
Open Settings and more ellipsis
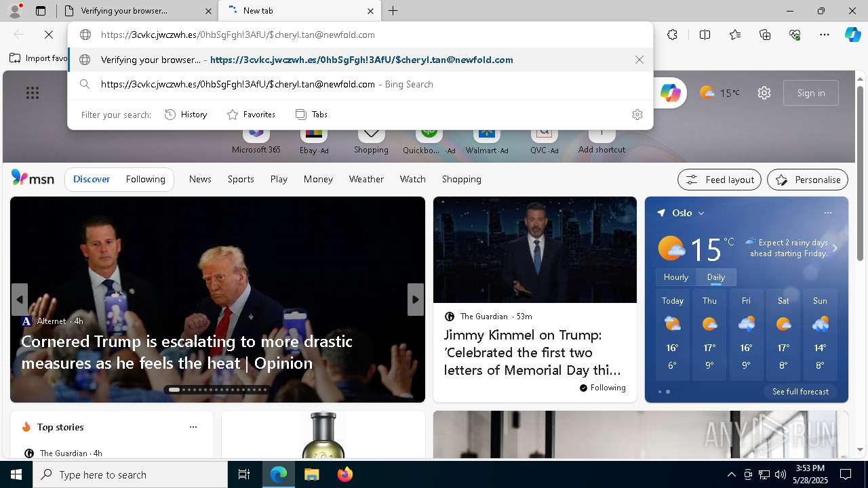coord(825,35)
